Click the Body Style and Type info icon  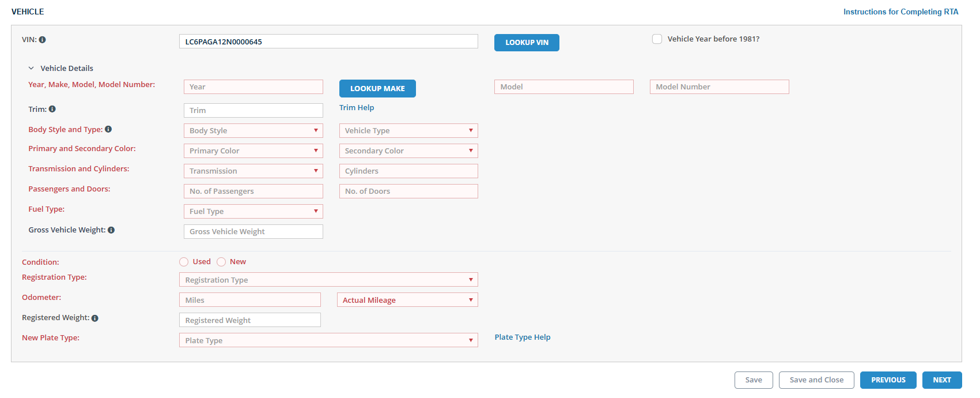coord(108,129)
